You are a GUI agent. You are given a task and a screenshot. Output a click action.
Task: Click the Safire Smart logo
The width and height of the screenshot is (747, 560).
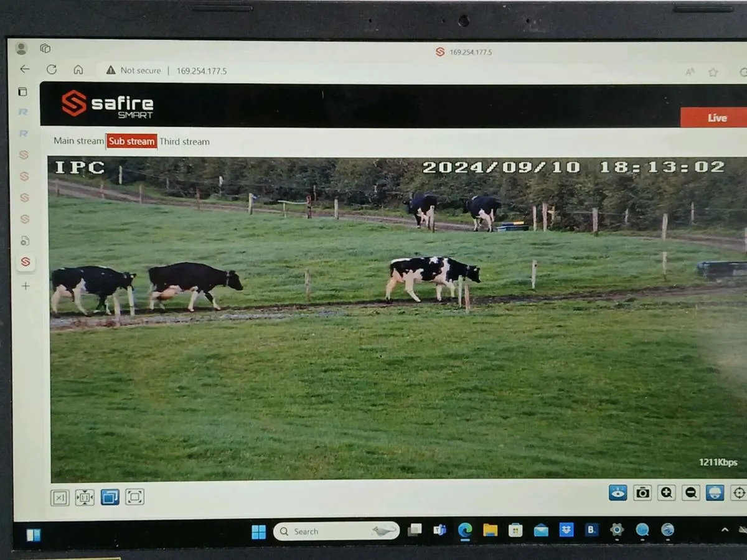click(x=106, y=105)
